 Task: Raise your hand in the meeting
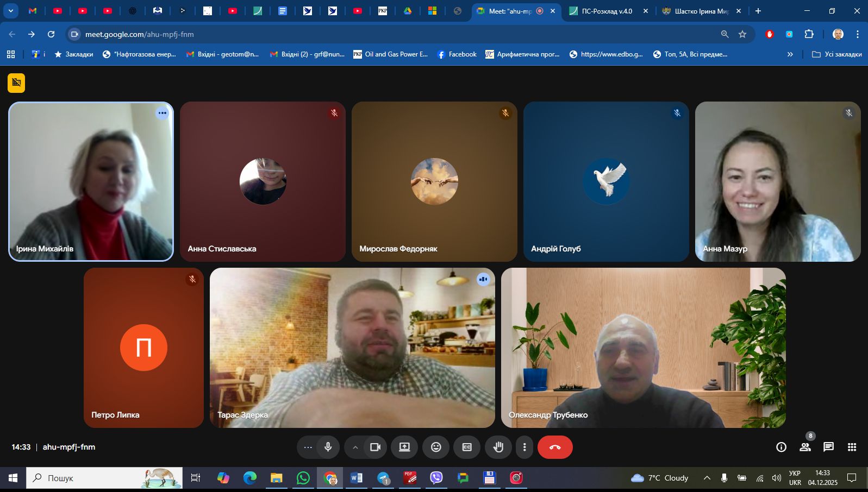[498, 447]
